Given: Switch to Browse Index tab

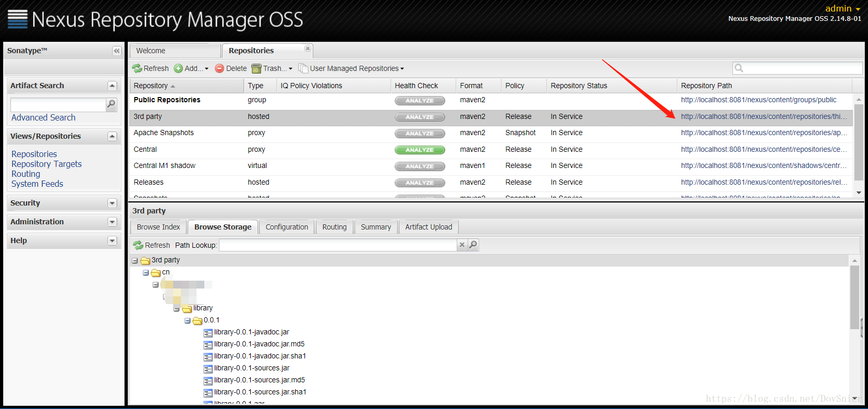Looking at the screenshot, I should tap(158, 227).
